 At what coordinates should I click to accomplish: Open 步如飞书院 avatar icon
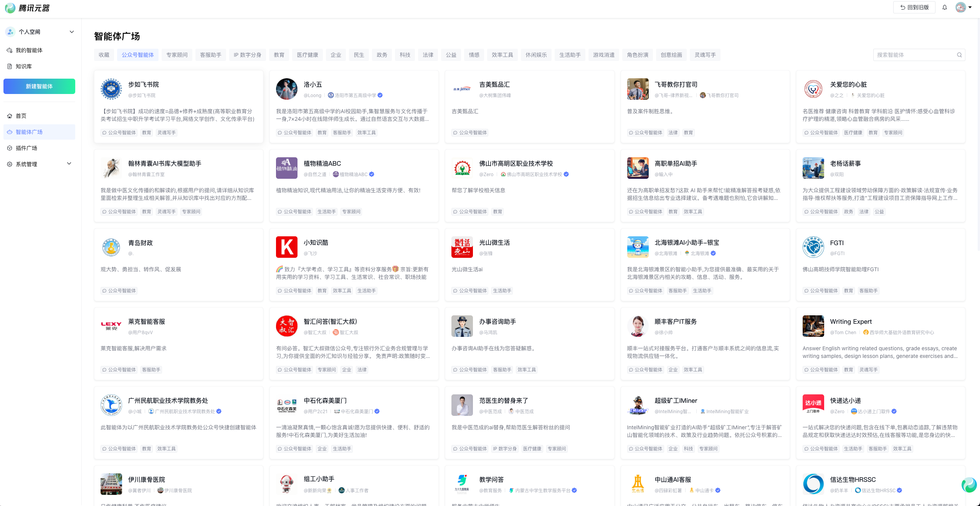[111, 89]
